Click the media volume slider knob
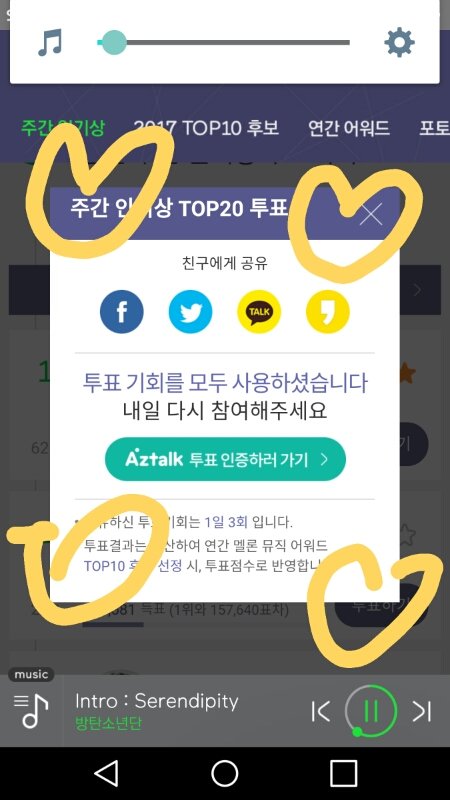This screenshot has height=800, width=450. click(114, 42)
